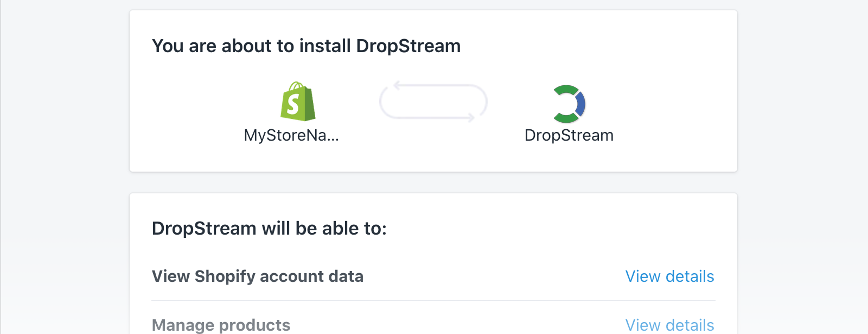Viewport: 868px width, 334px height.
Task: Open View details for Manage products
Action: pos(669,325)
